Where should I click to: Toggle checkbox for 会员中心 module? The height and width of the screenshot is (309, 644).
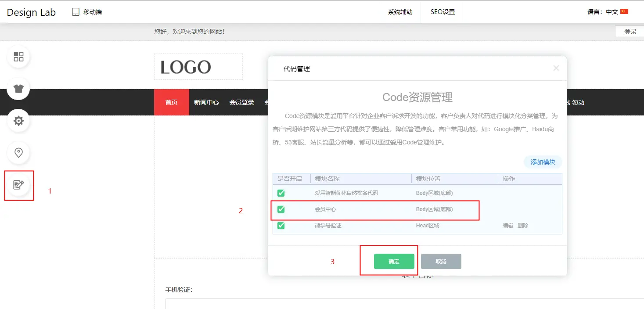point(281,209)
